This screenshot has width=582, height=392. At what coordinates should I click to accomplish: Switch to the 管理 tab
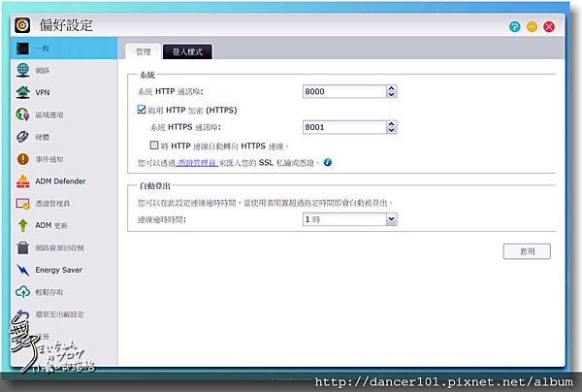(x=144, y=51)
